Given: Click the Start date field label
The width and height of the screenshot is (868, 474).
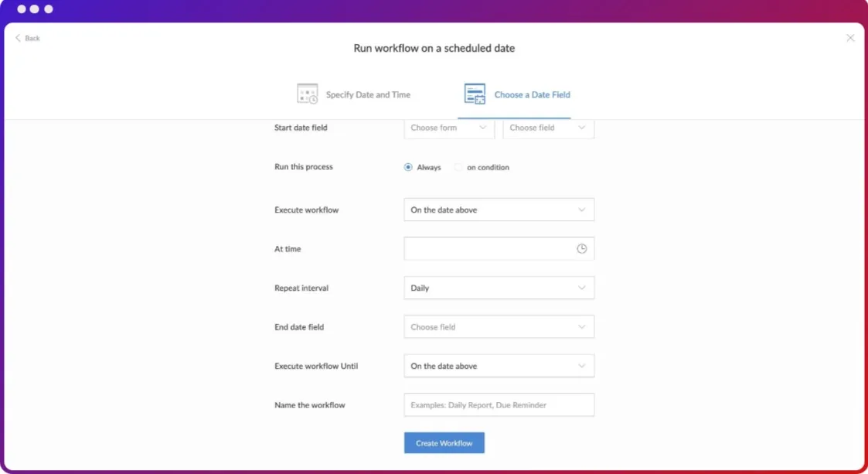Looking at the screenshot, I should click(x=301, y=128).
